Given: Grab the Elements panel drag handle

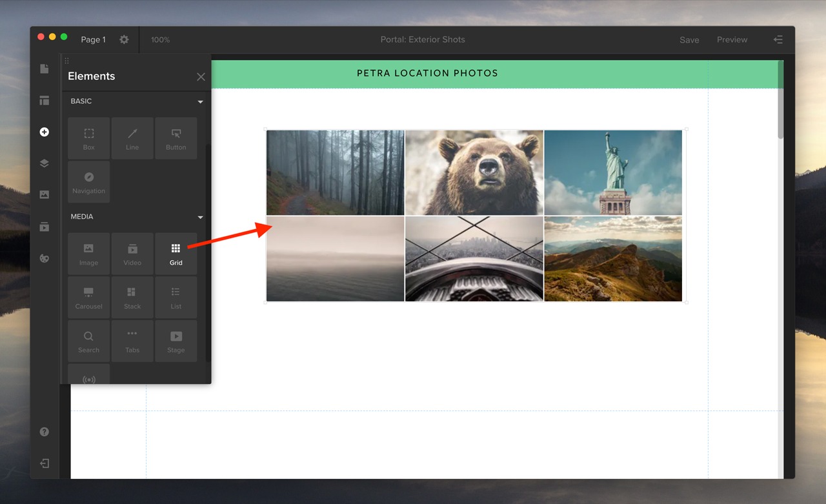Looking at the screenshot, I should (x=66, y=61).
